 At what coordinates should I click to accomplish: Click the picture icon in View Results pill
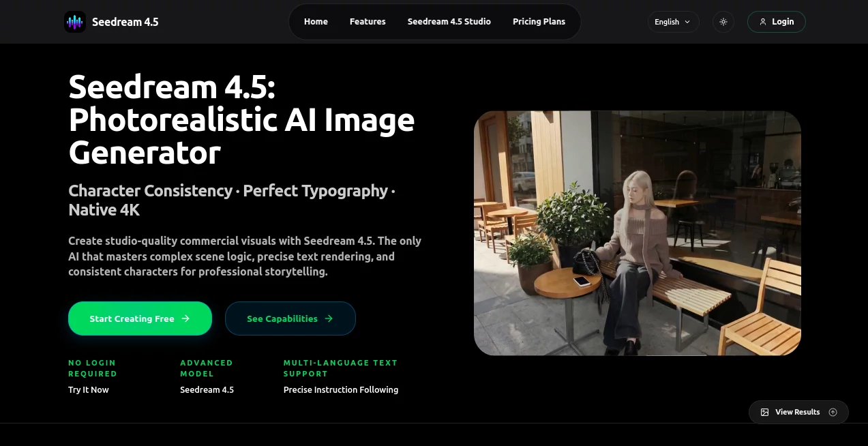coord(764,412)
